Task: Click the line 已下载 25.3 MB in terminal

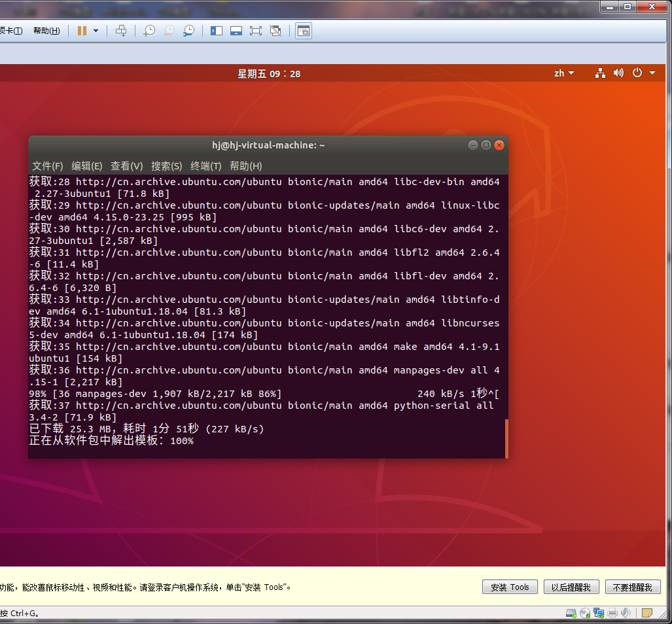Action: pyautogui.click(x=146, y=428)
